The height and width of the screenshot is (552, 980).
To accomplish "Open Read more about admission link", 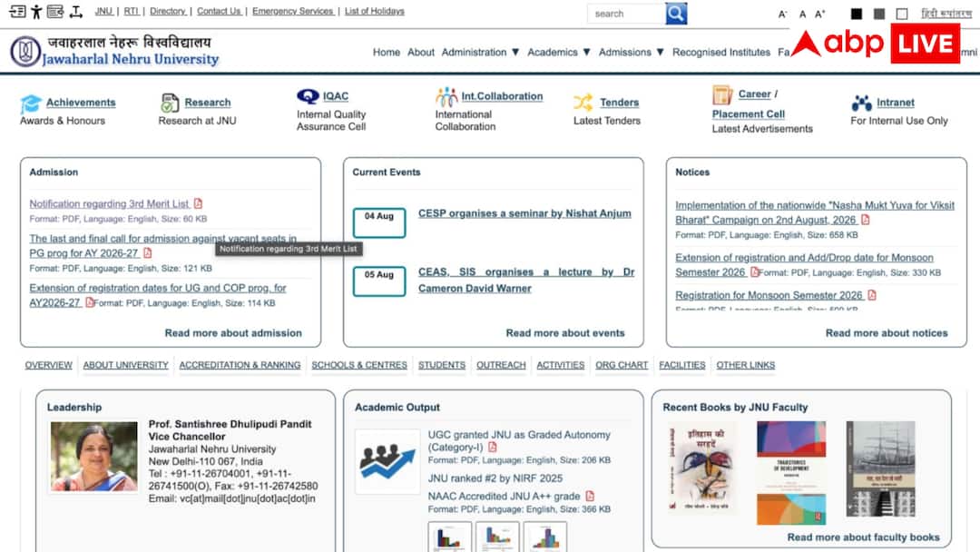I will (x=233, y=333).
